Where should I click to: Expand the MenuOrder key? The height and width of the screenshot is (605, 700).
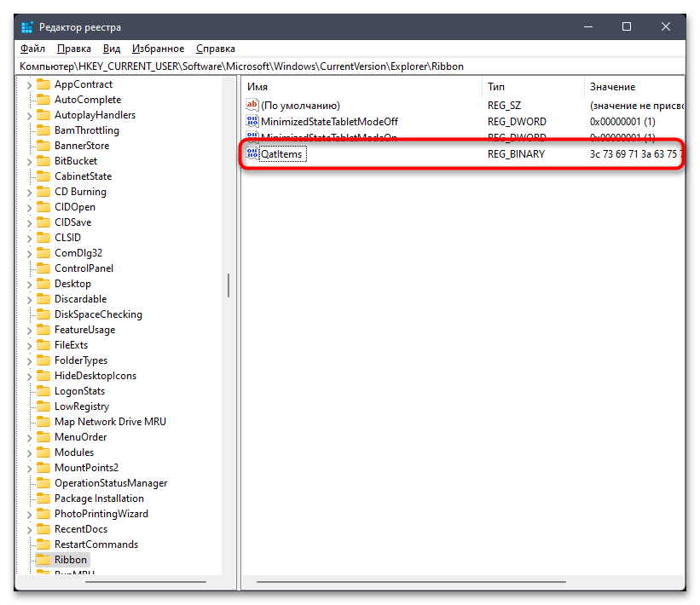click(30, 438)
